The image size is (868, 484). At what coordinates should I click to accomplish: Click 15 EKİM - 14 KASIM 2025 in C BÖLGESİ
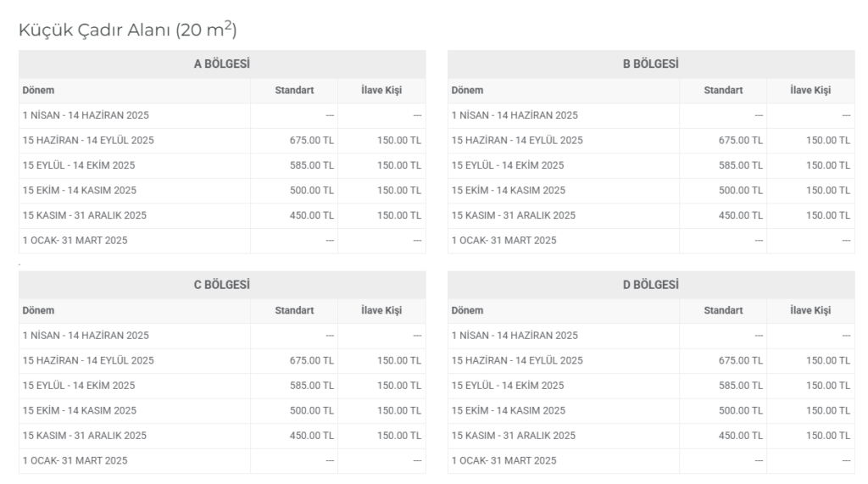tap(79, 410)
